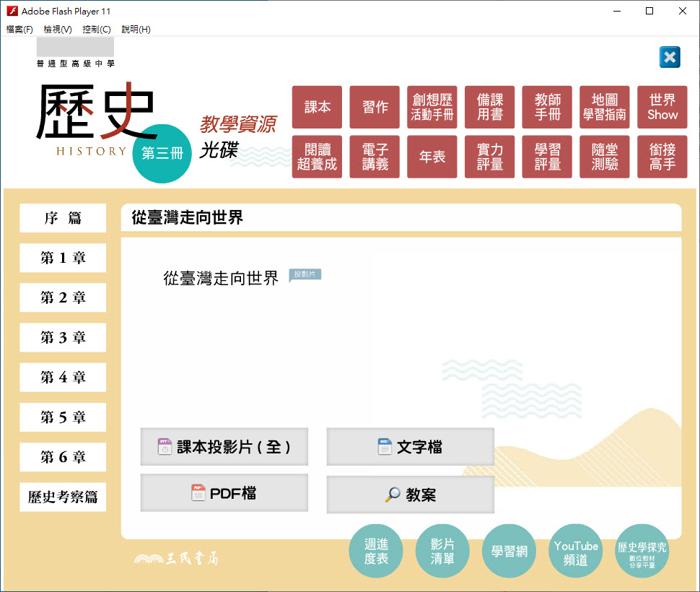Open the 影片清單 round icon
Screen dimensions: 700x592
click(442, 552)
